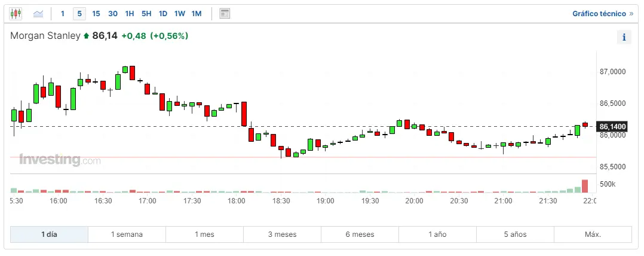Select the 30 minute interval
This screenshot has height=256, width=644.
(x=113, y=14)
